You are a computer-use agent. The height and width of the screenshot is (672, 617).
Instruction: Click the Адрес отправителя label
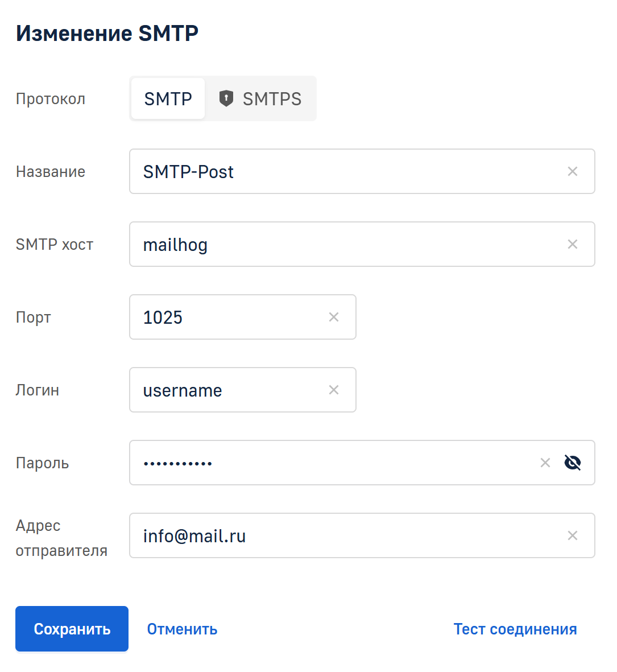(x=61, y=538)
